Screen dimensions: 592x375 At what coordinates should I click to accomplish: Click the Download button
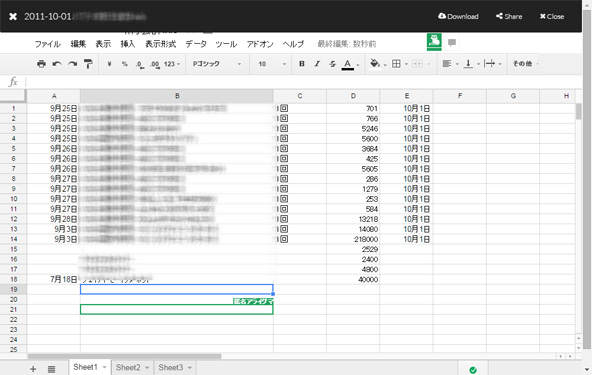458,16
